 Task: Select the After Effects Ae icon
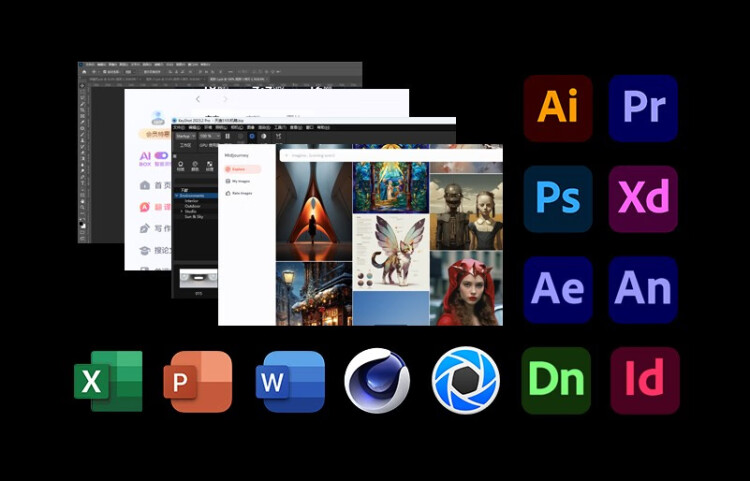tap(557, 290)
